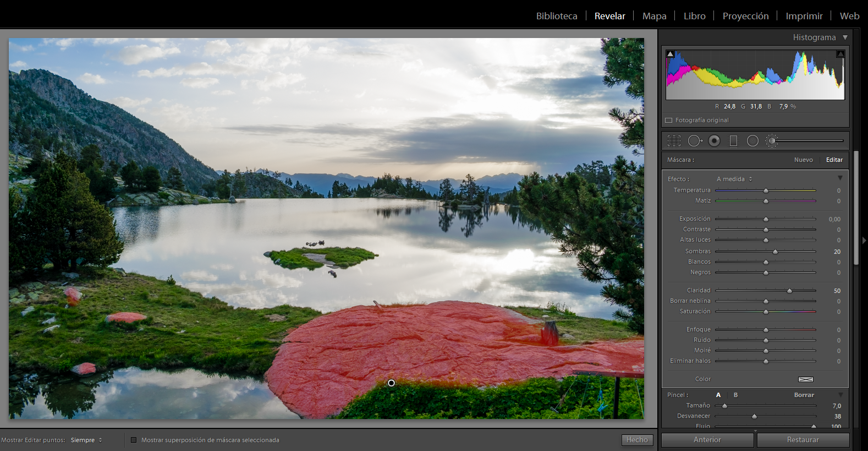Collapse the Histograma panel
Screen dimensions: 868x451
(845, 37)
